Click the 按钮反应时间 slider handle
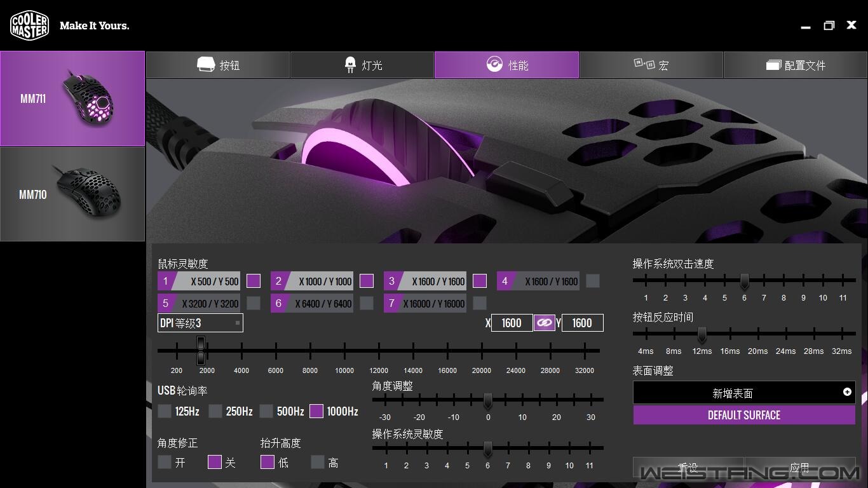 [x=702, y=334]
